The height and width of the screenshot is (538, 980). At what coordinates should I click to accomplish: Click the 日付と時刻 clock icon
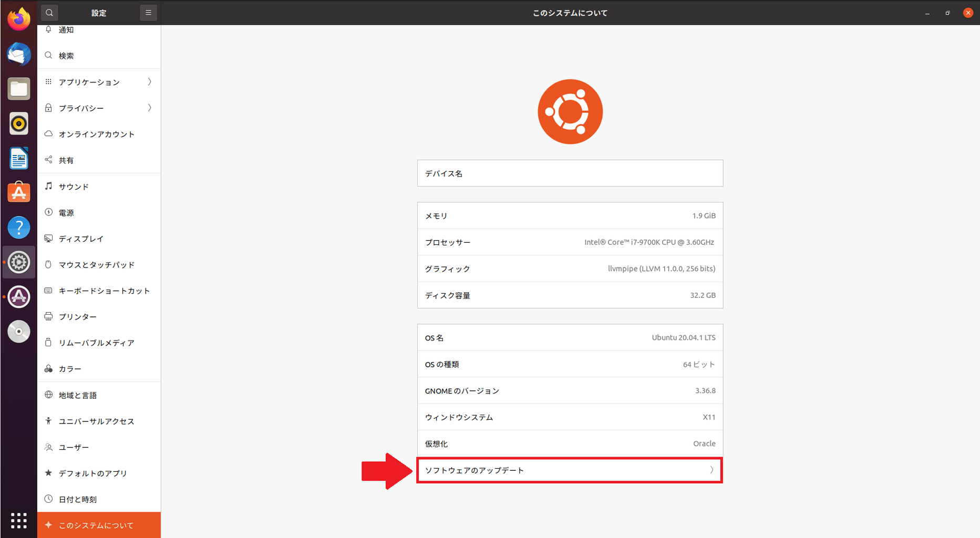point(48,499)
